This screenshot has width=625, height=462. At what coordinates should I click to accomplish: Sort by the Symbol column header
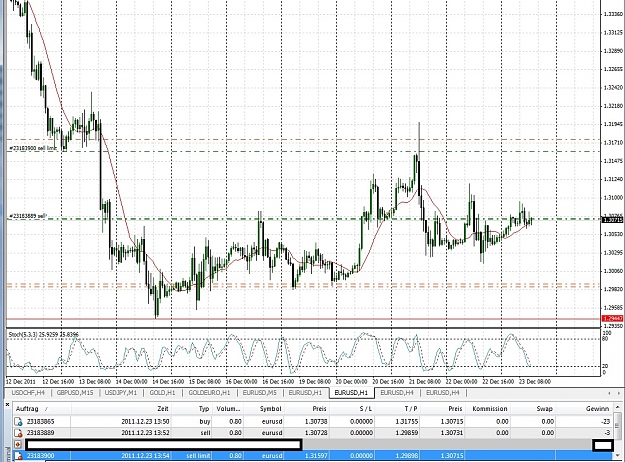[271, 409]
